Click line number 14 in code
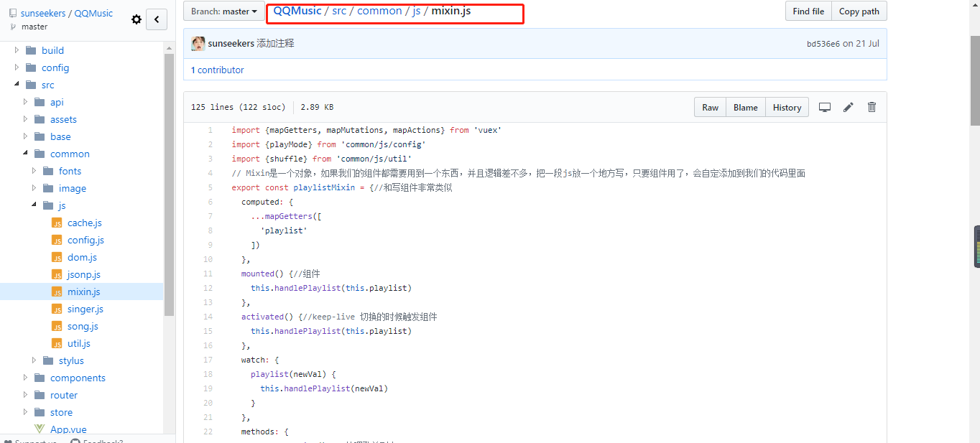 [208, 317]
